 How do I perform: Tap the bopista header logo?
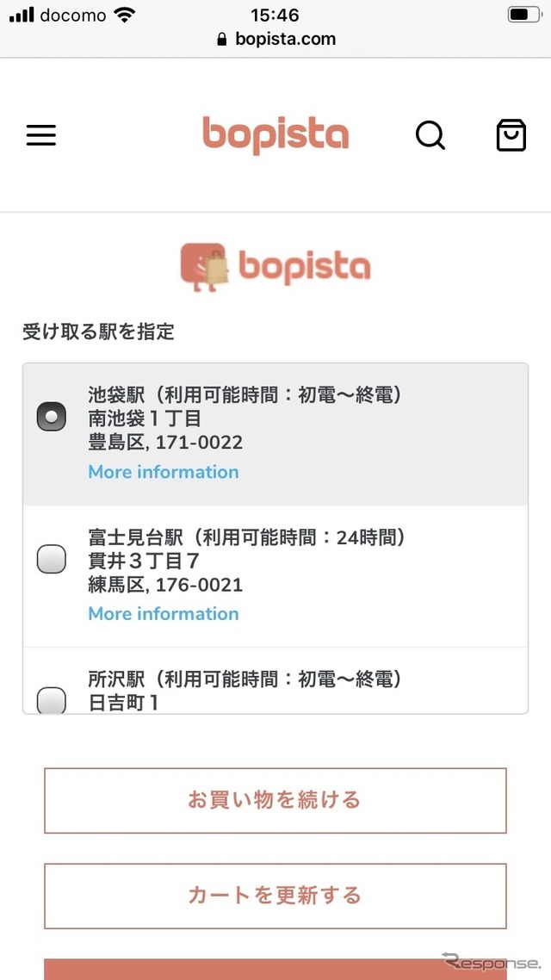tap(275, 135)
